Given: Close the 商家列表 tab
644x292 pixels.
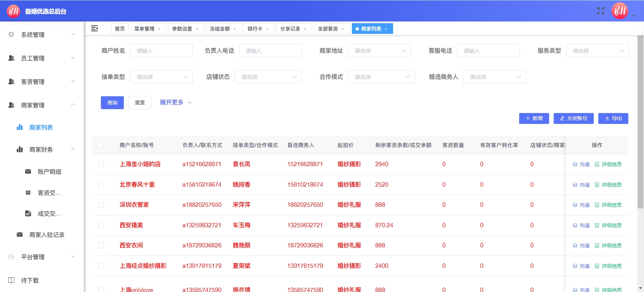Looking at the screenshot, I should tap(386, 29).
